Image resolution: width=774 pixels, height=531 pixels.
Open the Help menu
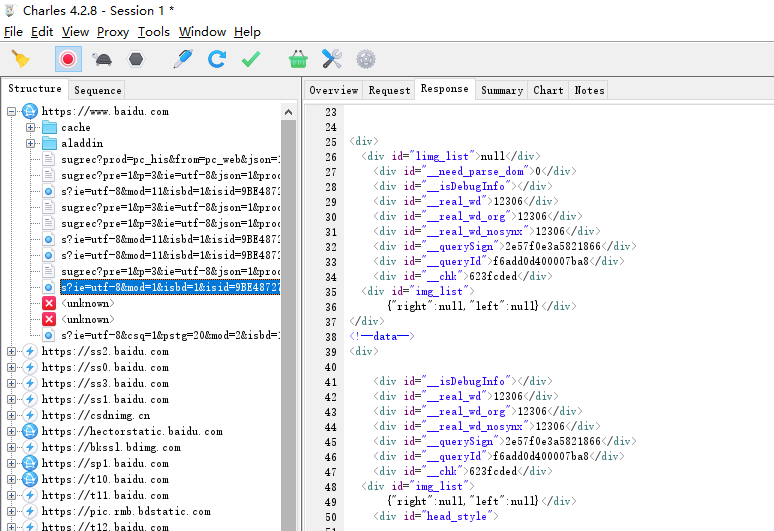pyautogui.click(x=247, y=32)
